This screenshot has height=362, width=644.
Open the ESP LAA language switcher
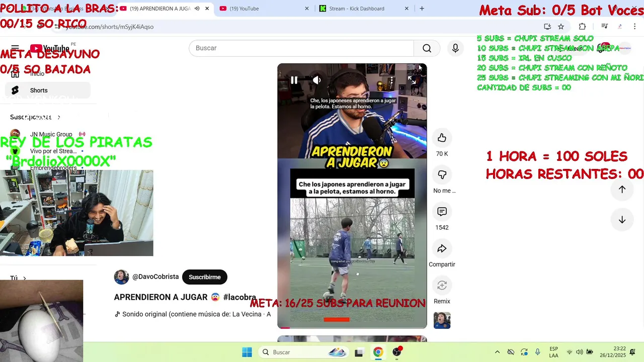click(x=553, y=352)
